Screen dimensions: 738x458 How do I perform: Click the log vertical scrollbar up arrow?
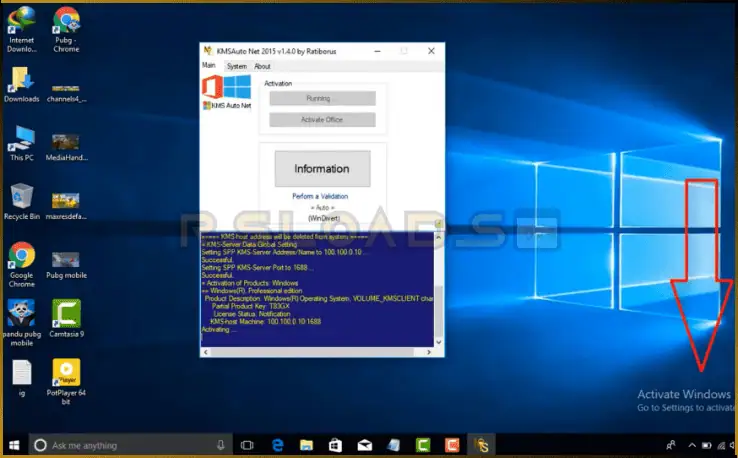[x=439, y=237]
